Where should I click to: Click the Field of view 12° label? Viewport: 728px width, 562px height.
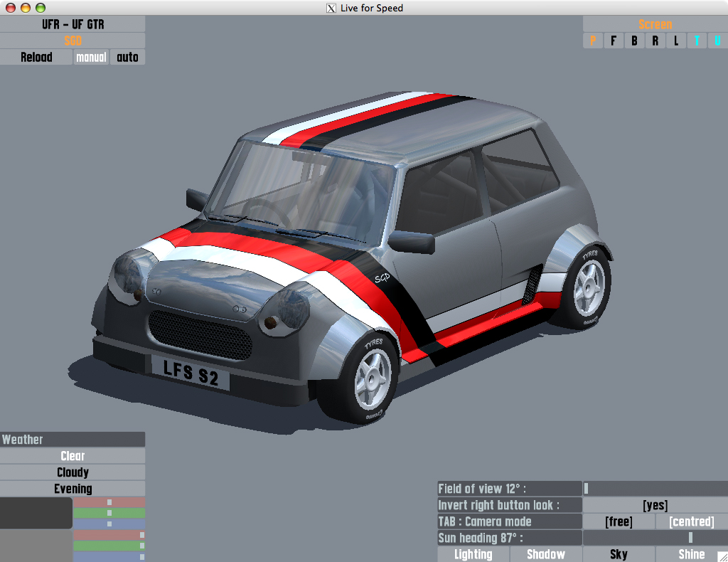(x=509, y=489)
